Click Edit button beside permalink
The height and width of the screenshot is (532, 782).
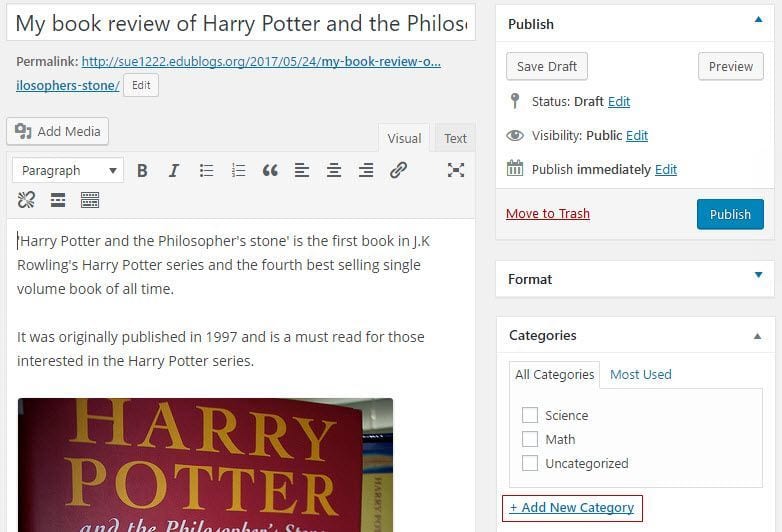[x=141, y=85]
